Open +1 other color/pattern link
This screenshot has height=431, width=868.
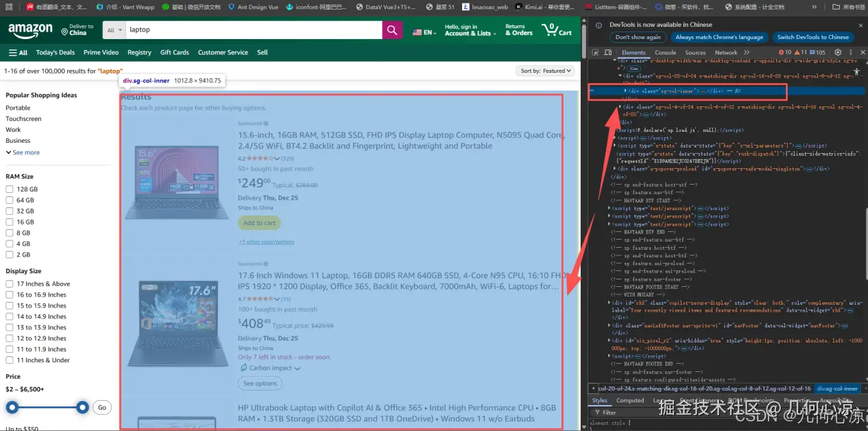click(266, 242)
